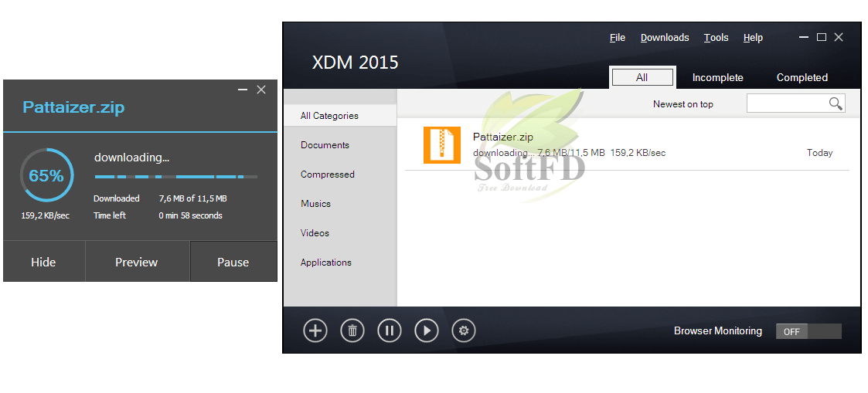Click the 159,2 KB/sec speed under the circle
This screenshot has height=393, width=868.
tap(46, 215)
